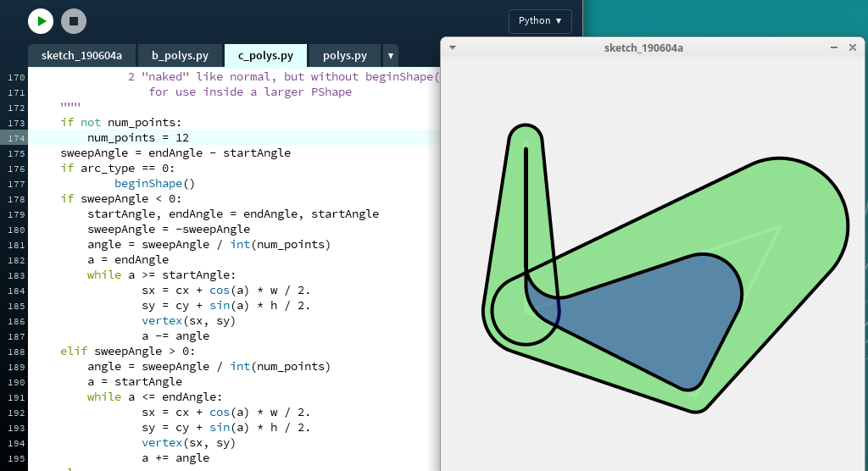Viewport: 868px width, 471px height.
Task: Expand the tab options arrow menu
Action: (x=391, y=56)
